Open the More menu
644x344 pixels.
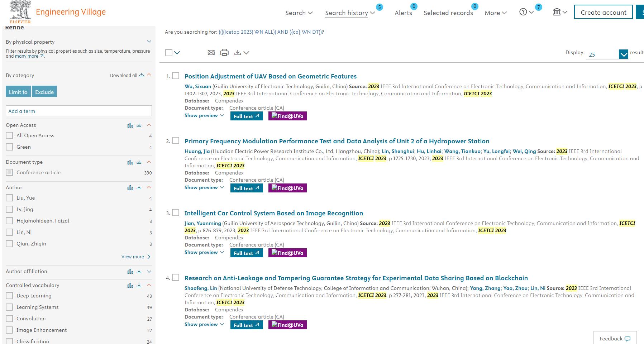(x=496, y=13)
